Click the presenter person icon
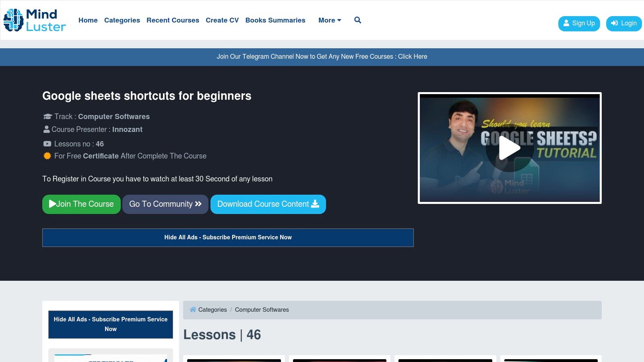Viewport: 644px width, 362px height. point(47,130)
